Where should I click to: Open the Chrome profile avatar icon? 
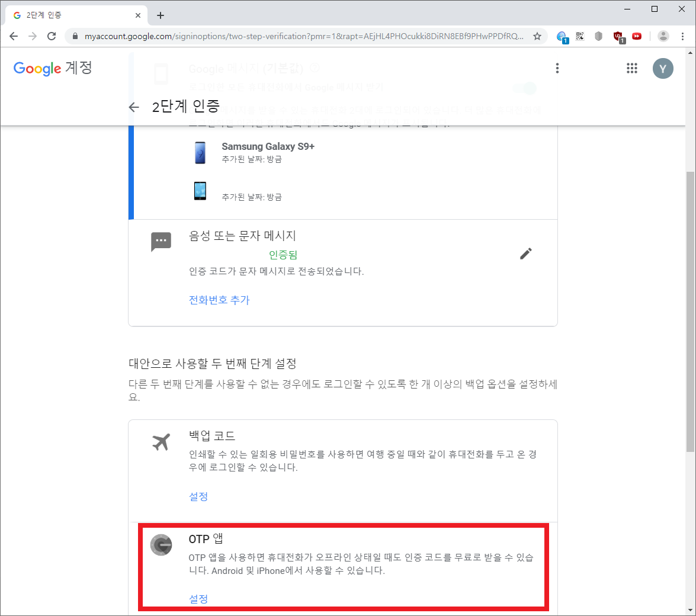(663, 36)
